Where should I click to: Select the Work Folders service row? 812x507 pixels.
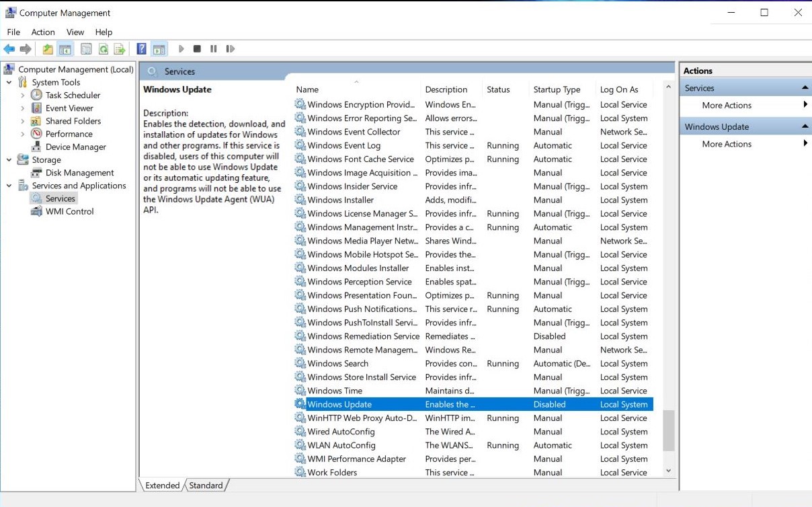[x=474, y=473]
